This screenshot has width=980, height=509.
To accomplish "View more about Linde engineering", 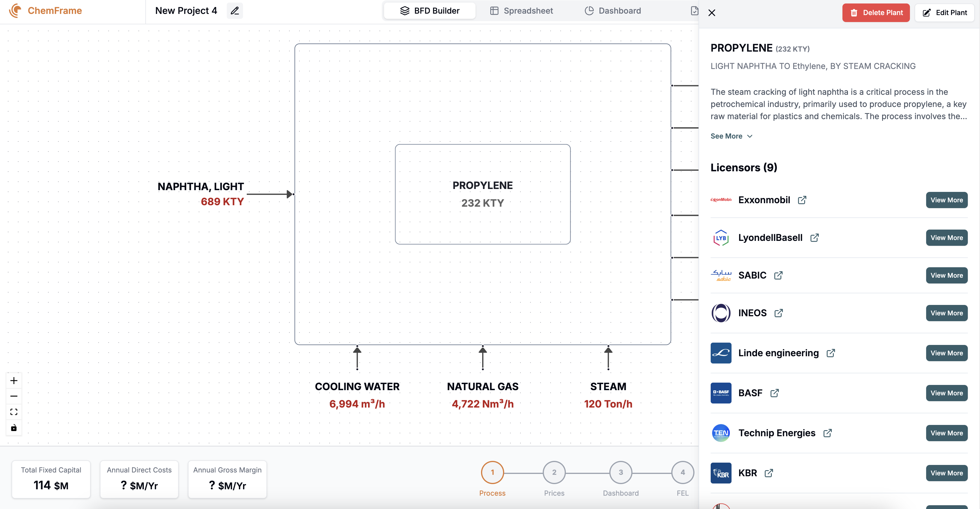I will click(946, 353).
